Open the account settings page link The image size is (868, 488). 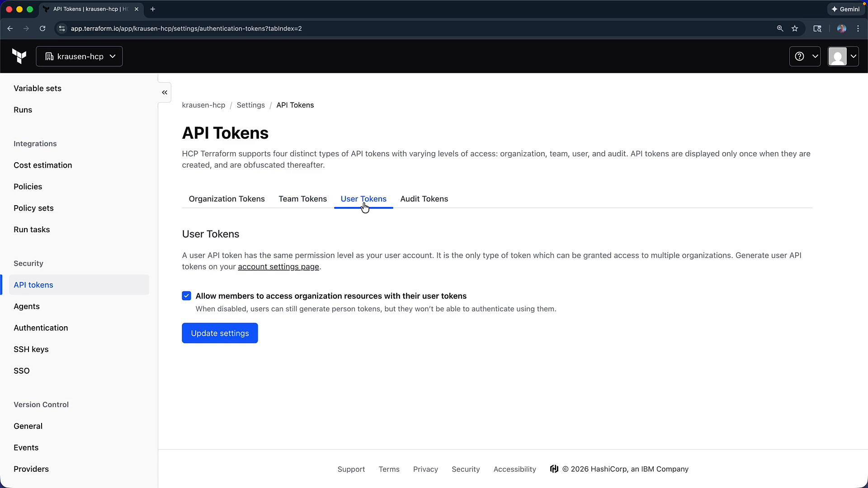click(278, 267)
